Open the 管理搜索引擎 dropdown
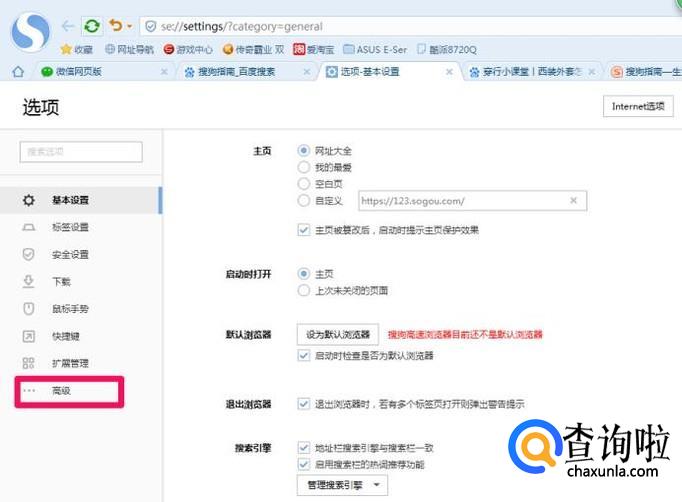Viewport: 682px width, 502px height. click(x=342, y=485)
